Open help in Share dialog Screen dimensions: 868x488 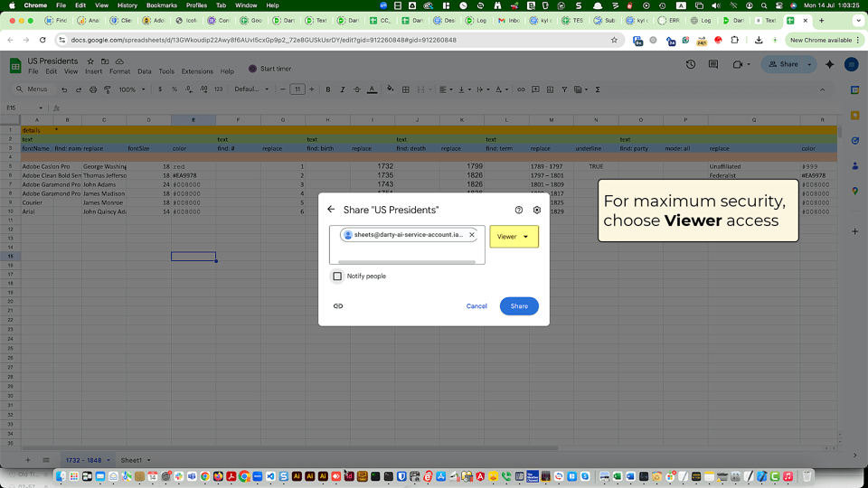pos(519,210)
